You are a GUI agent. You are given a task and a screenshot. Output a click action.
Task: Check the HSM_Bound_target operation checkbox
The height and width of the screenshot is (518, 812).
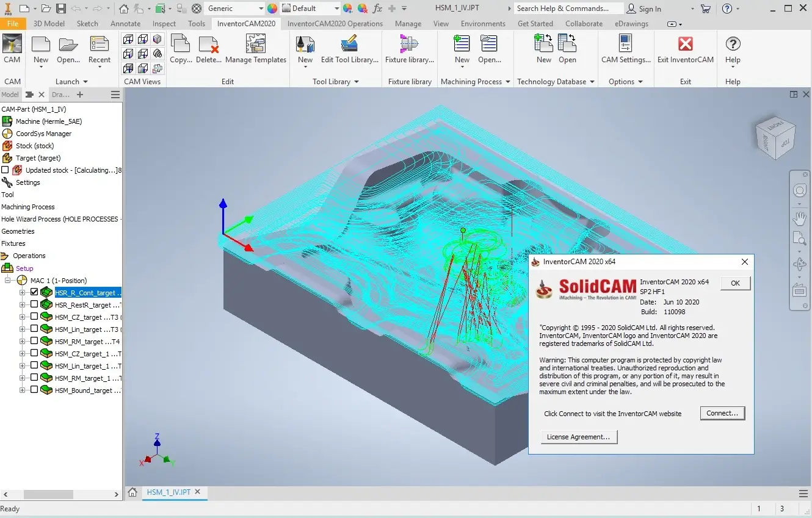point(34,390)
